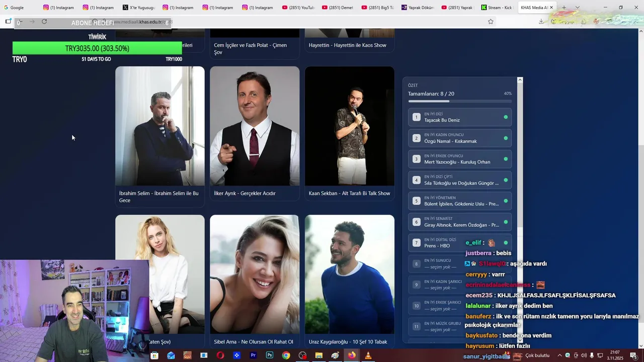Open the list-all-tabs chevron
This screenshot has width=644, height=362.
578,8
